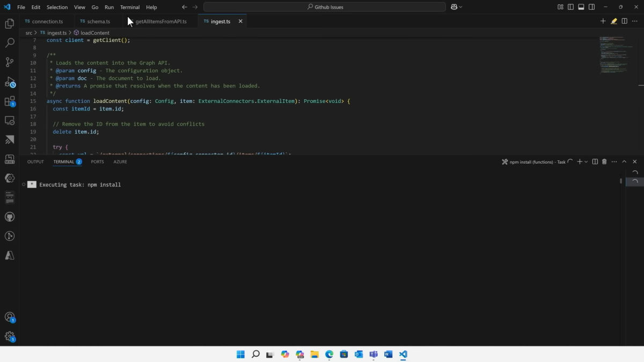Maximize the panel with the chevron up
The height and width of the screenshot is (362, 644).
click(624, 161)
